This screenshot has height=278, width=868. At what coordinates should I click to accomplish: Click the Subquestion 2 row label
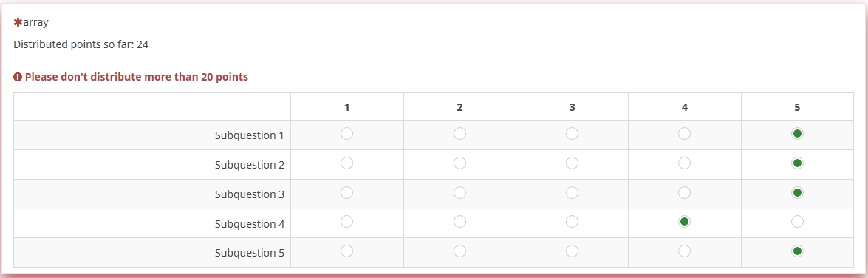pos(249,165)
